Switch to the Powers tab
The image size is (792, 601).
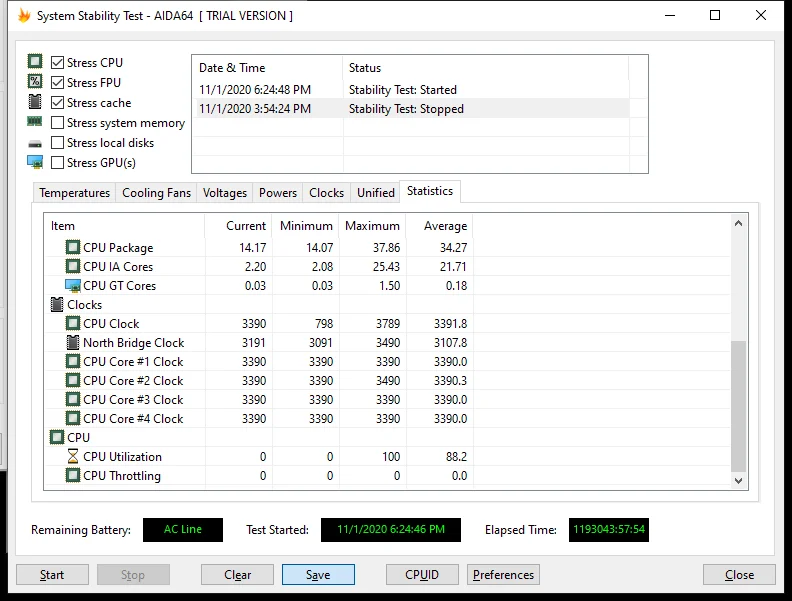[x=278, y=193]
